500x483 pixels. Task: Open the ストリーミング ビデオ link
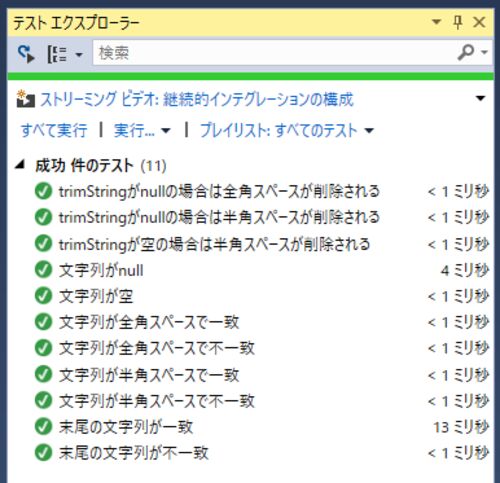(197, 99)
